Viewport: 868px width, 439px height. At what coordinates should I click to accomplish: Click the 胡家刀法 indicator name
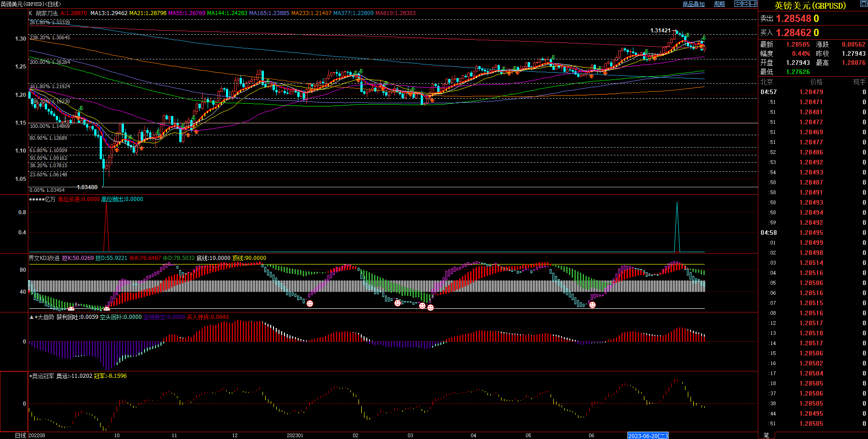point(47,13)
